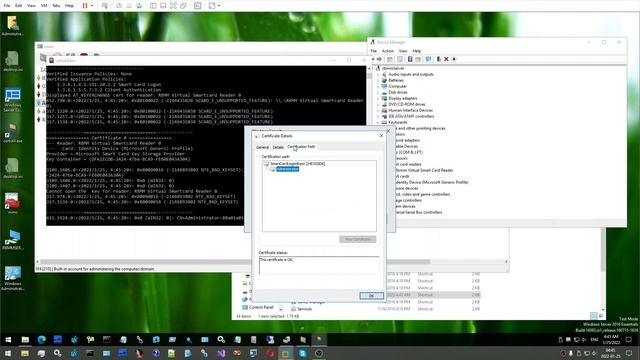640x360 pixels.
Task: Click the forward arrow in Device Manager toolbar
Action: (380, 59)
